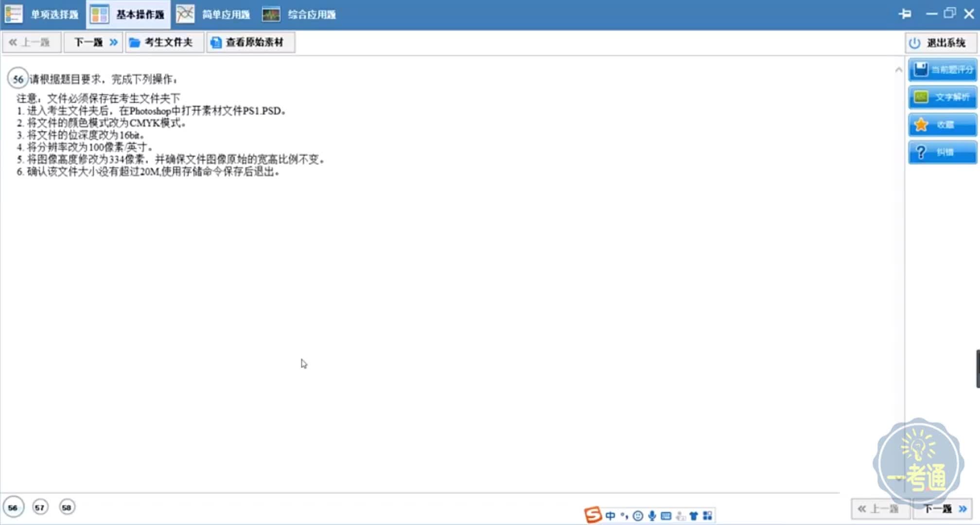Image resolution: width=980 pixels, height=525 pixels.
Task: Open the IME soft keyboard icon
Action: point(666,516)
